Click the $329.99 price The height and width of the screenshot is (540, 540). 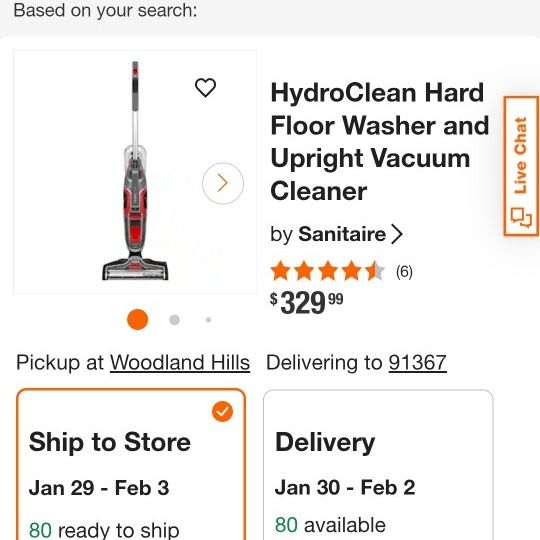tap(307, 303)
